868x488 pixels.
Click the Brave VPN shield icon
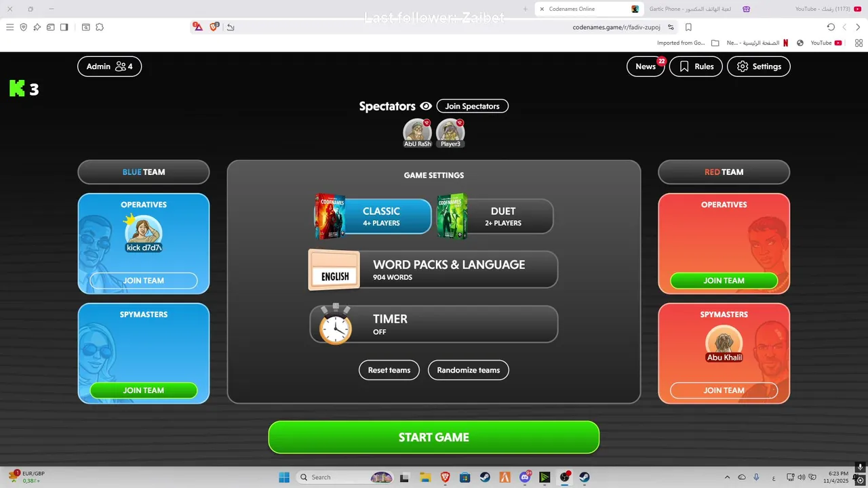pyautogui.click(x=23, y=27)
